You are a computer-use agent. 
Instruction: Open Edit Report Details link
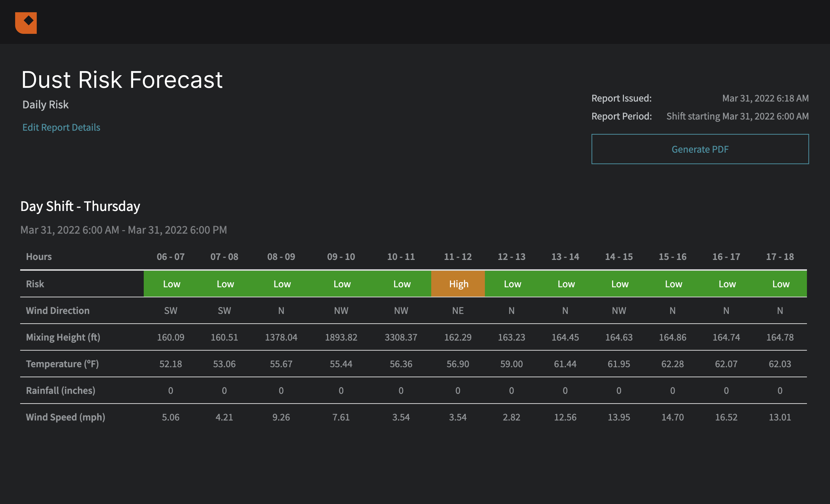[61, 127]
